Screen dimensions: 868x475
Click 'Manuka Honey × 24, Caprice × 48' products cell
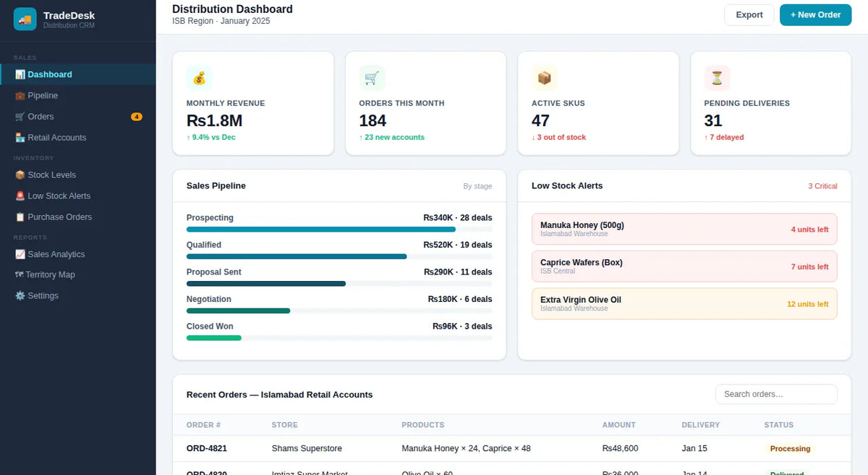tap(466, 449)
